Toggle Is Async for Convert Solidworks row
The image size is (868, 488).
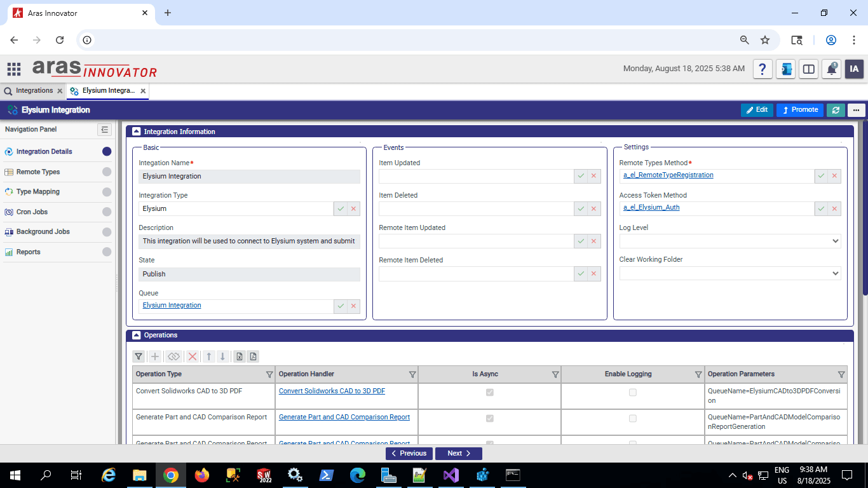tap(489, 393)
